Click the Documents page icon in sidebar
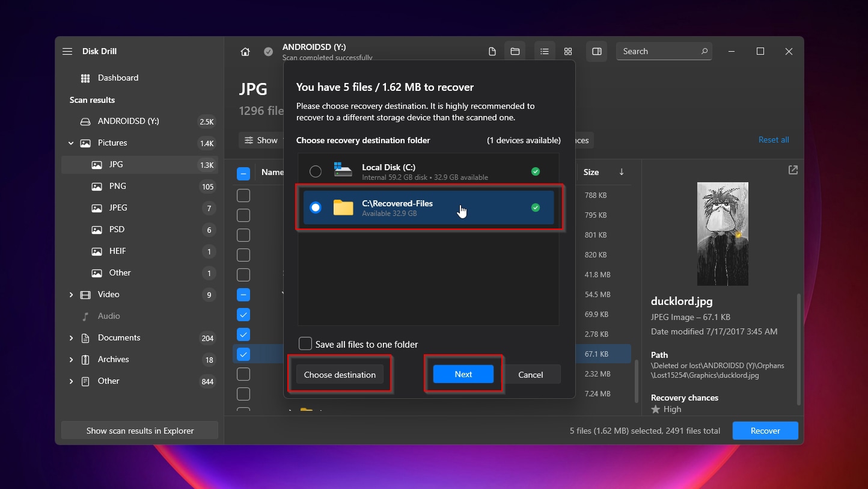868x489 pixels. coord(85,338)
